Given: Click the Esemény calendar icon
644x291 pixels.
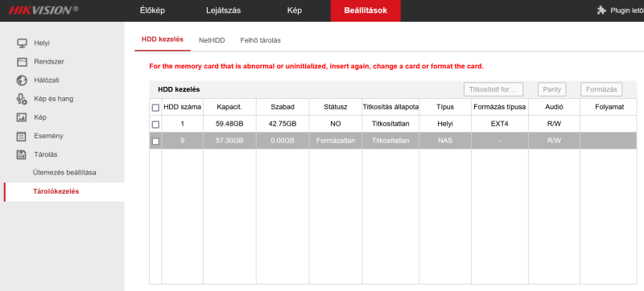Looking at the screenshot, I should coord(22,136).
